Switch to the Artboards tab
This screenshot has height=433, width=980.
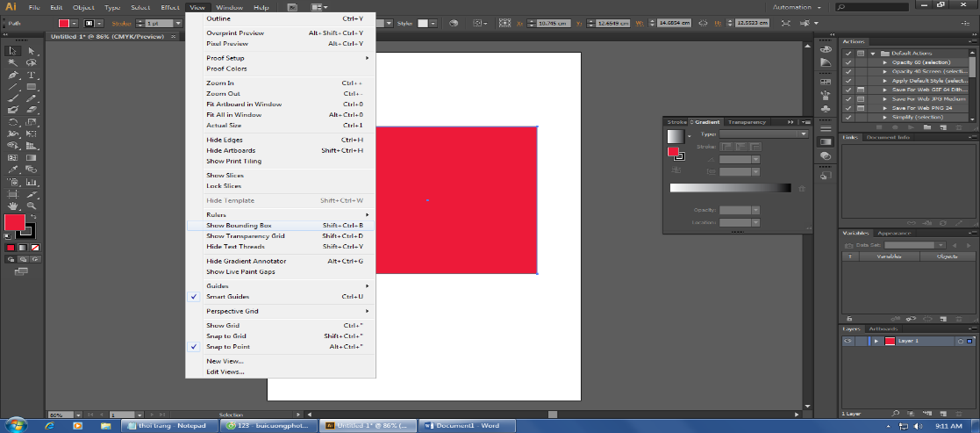click(x=883, y=328)
